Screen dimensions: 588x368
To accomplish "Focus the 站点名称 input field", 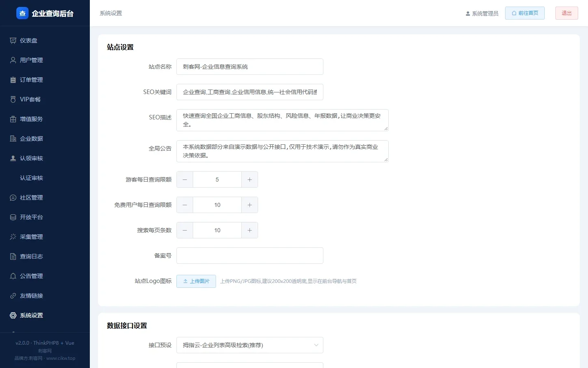I will [x=250, y=67].
